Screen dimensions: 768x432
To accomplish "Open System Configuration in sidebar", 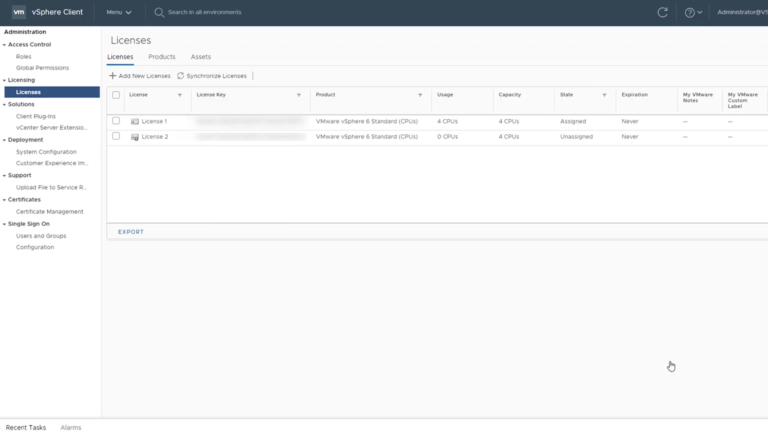I will (x=46, y=152).
